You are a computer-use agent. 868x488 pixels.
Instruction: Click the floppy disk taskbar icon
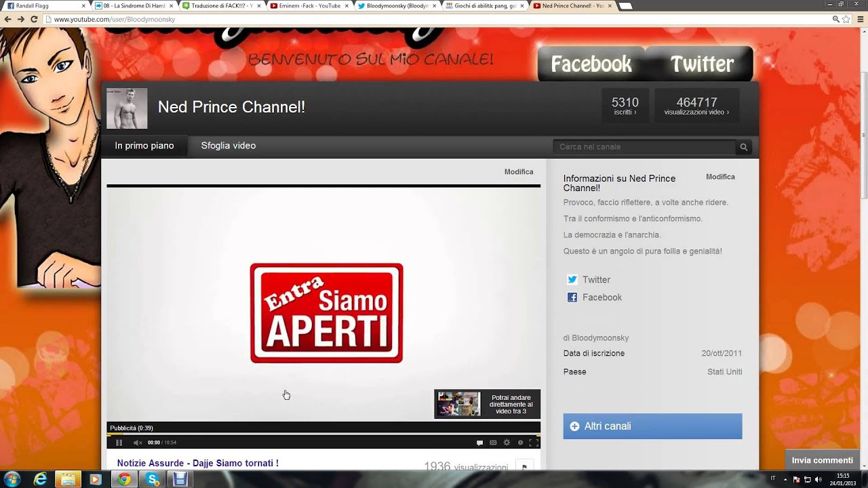[180, 479]
